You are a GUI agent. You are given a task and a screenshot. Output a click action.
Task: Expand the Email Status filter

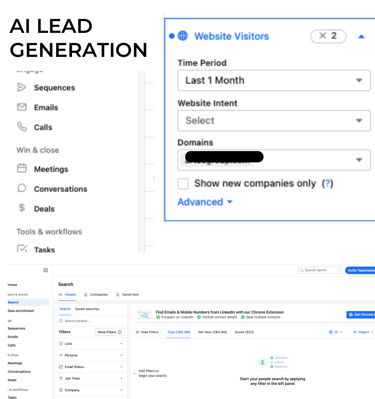(91, 367)
